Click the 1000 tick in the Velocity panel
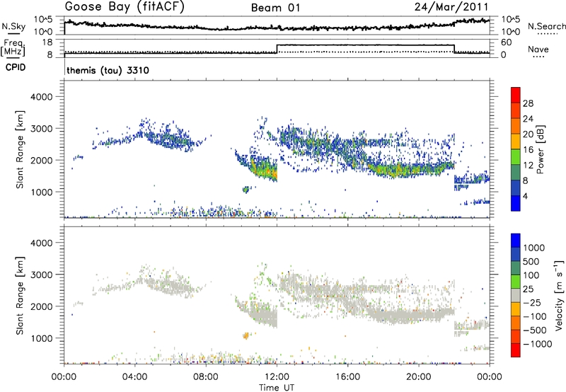This screenshot has width=566, height=392. [x=42, y=338]
